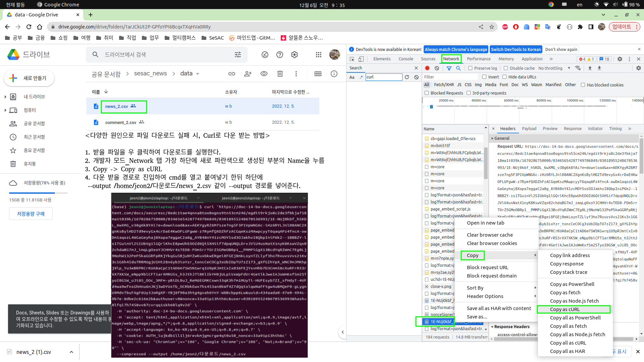The width and height of the screenshot is (644, 362).
Task: Open Google apps grid launcher
Action: pos(318,55)
